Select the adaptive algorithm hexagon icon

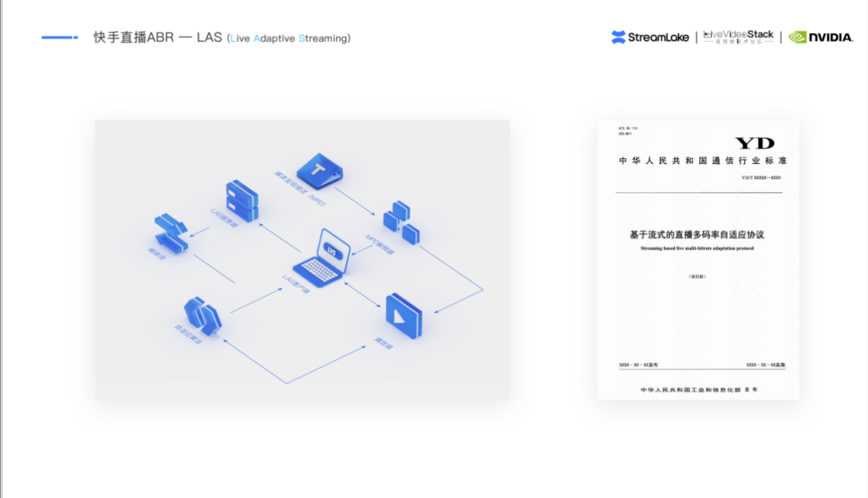coord(202,315)
